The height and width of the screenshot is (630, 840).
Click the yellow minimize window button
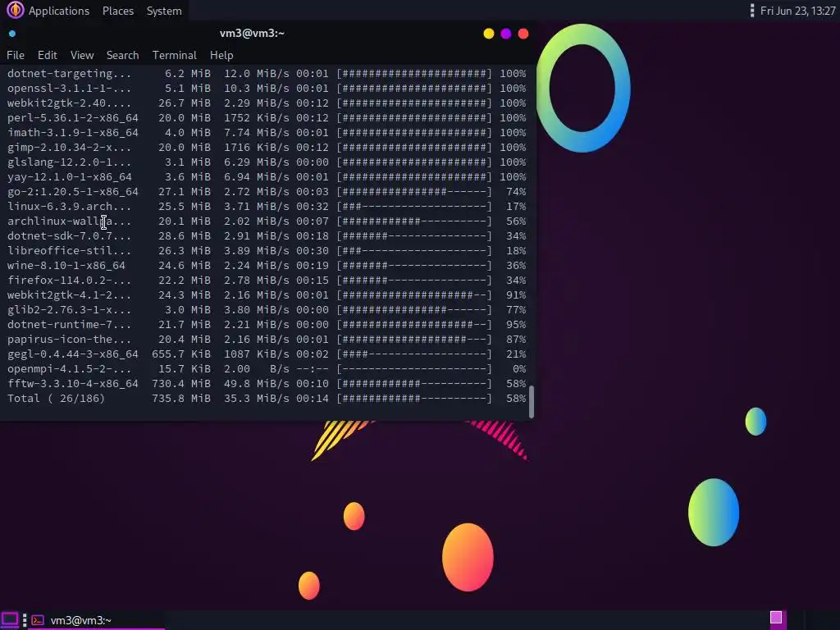pos(489,34)
